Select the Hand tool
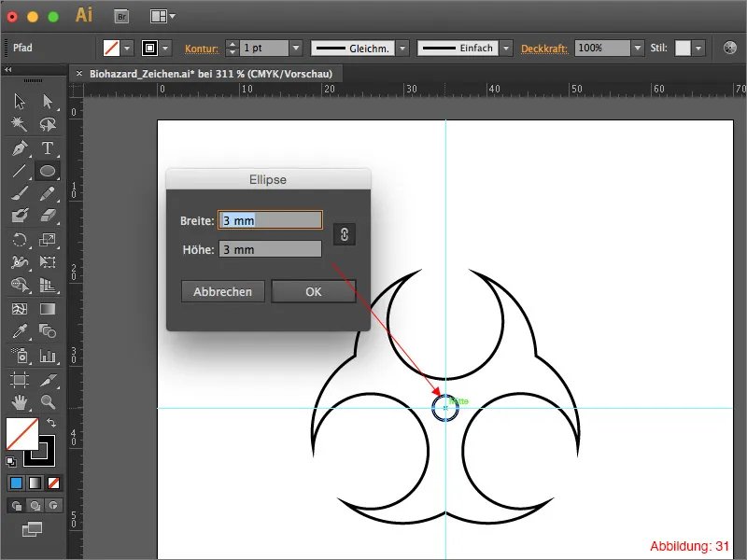This screenshot has height=560, width=747. [x=20, y=402]
